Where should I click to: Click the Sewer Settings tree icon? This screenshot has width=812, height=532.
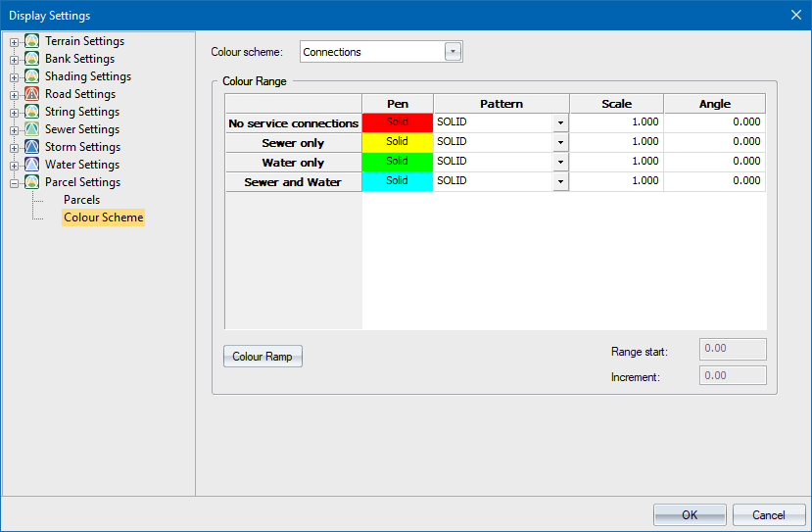(32, 129)
